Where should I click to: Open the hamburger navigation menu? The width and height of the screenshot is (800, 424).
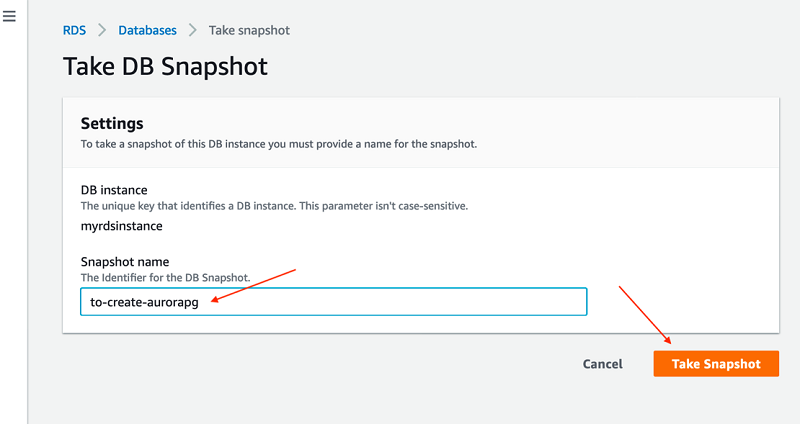(x=9, y=16)
